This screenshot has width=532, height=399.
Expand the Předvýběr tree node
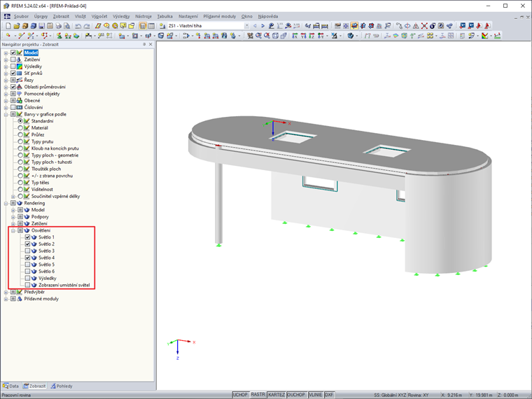click(x=6, y=292)
